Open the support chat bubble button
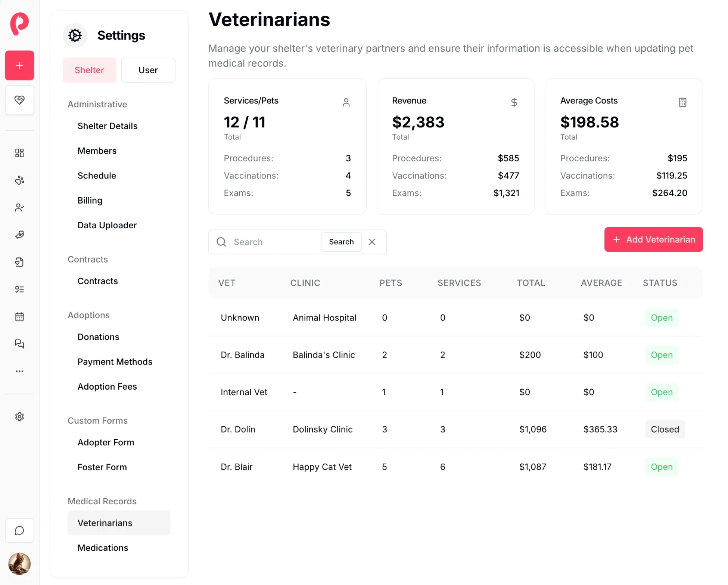728x585 pixels. 19,530
